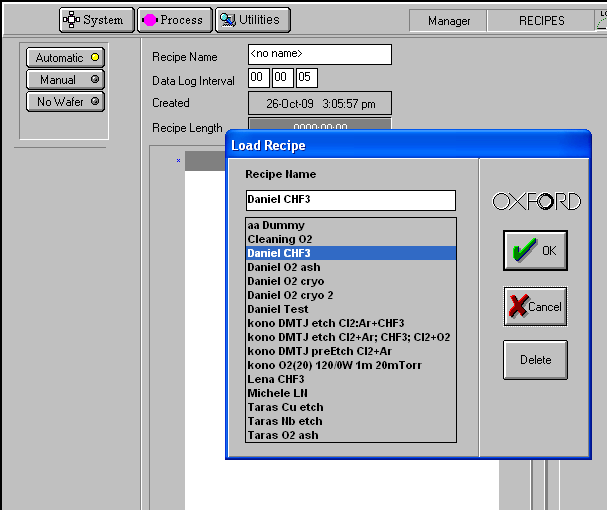Click the pink Process octagon icon
Viewport: 607px width, 510px height.
pyautogui.click(x=149, y=20)
